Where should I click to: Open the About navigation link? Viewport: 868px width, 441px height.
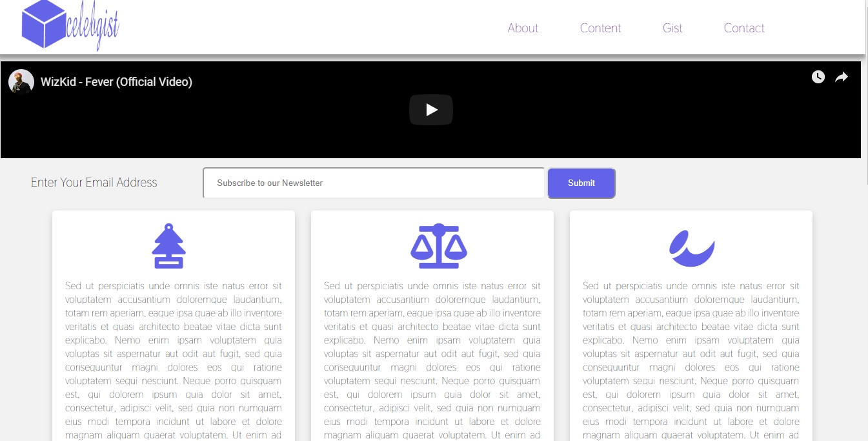click(x=522, y=28)
